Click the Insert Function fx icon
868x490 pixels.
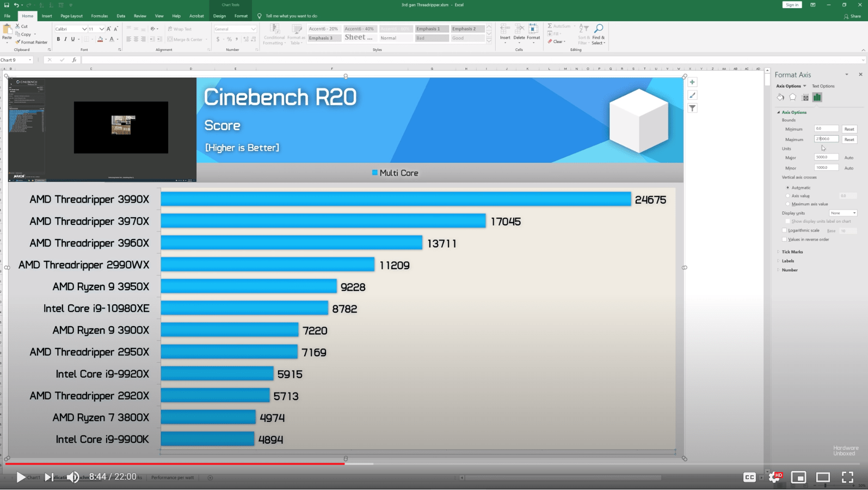tap(74, 60)
